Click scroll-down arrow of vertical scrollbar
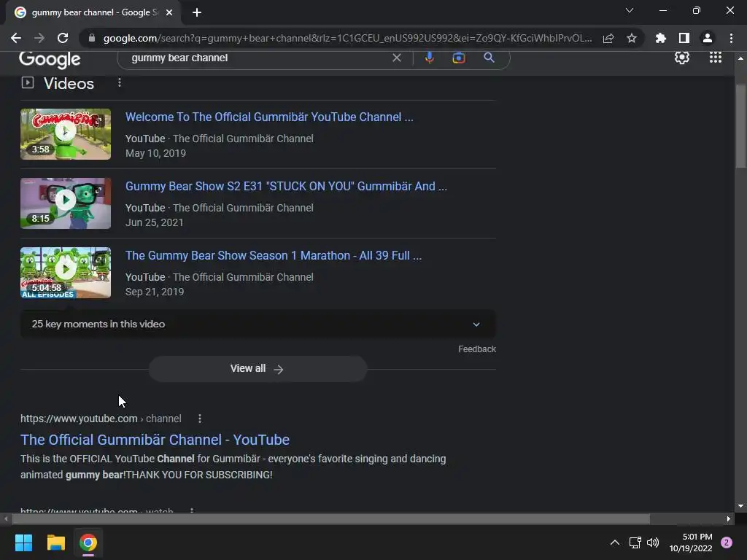The width and height of the screenshot is (747, 560). coord(740,506)
